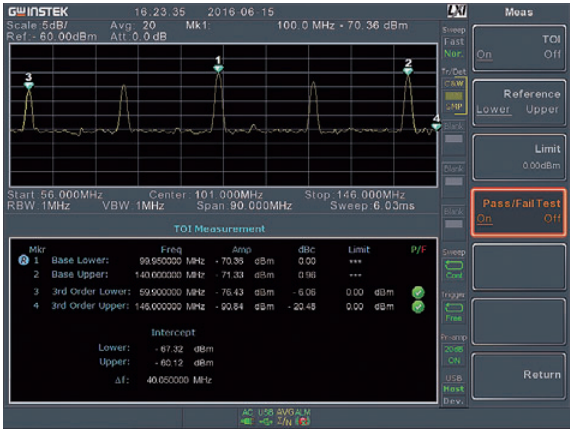The width and height of the screenshot is (574, 432).
Task: Select marker 1 triangle on the trace
Action: click(218, 69)
